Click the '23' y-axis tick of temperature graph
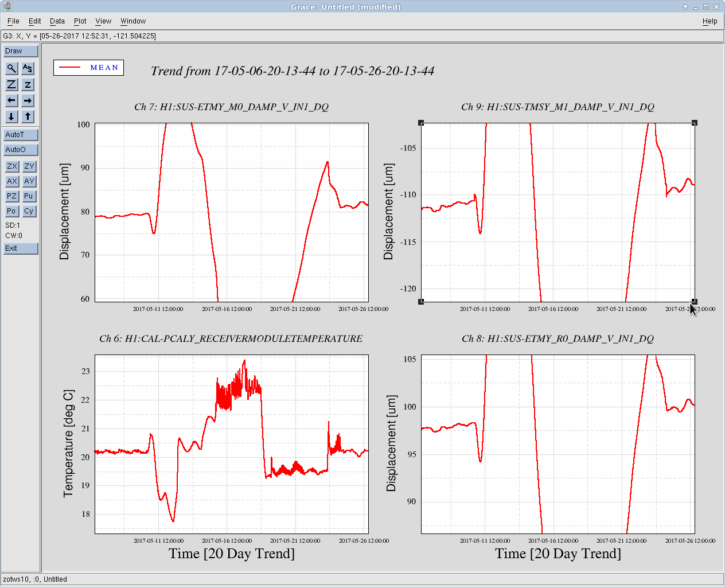 coord(85,371)
